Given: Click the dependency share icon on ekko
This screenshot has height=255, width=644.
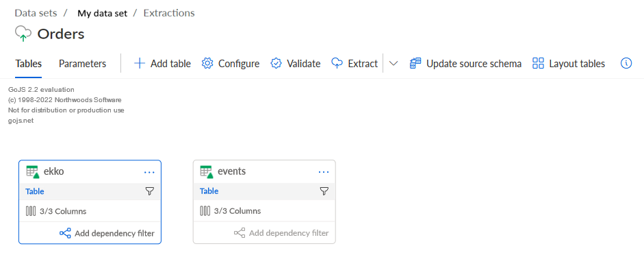Looking at the screenshot, I should coord(65,233).
